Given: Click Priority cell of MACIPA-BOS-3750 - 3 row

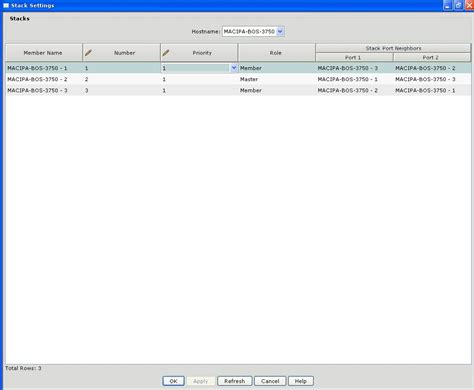Looking at the screenshot, I should tap(199, 90).
